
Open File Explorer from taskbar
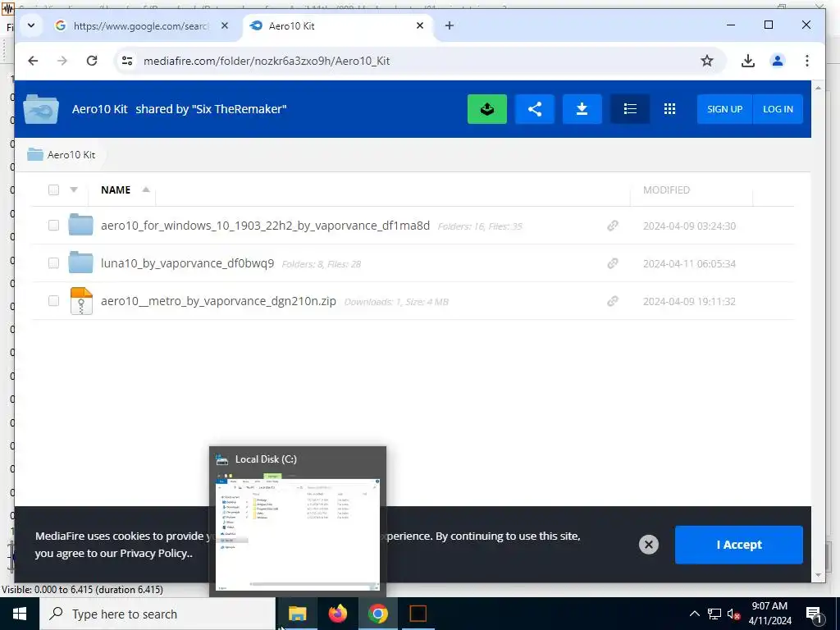[x=297, y=614]
